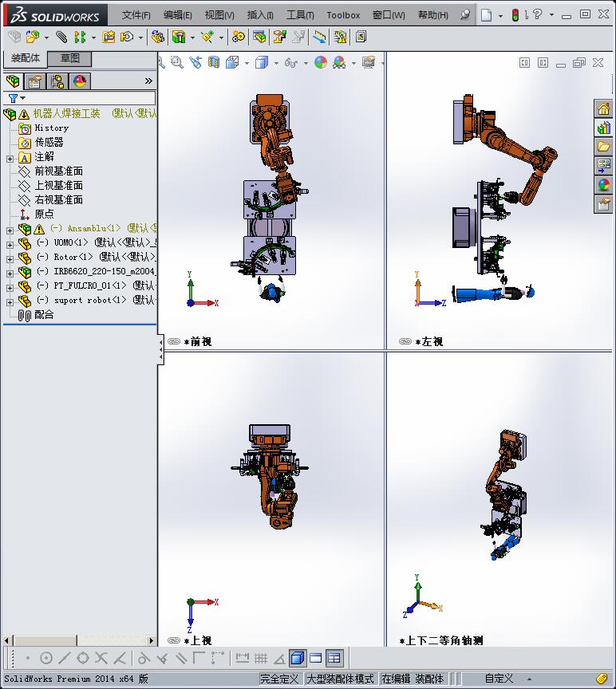Expand the 注解 tree node
This screenshot has width=616, height=689.
pos(10,159)
